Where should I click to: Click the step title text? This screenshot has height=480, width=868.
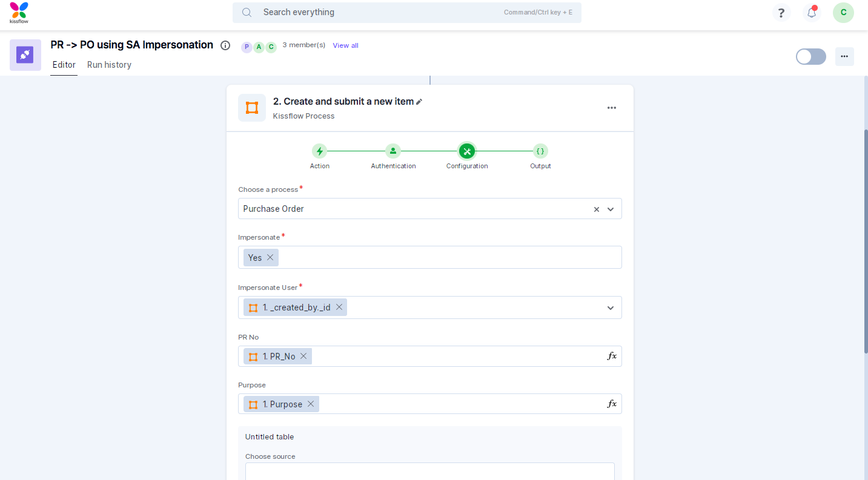point(343,102)
